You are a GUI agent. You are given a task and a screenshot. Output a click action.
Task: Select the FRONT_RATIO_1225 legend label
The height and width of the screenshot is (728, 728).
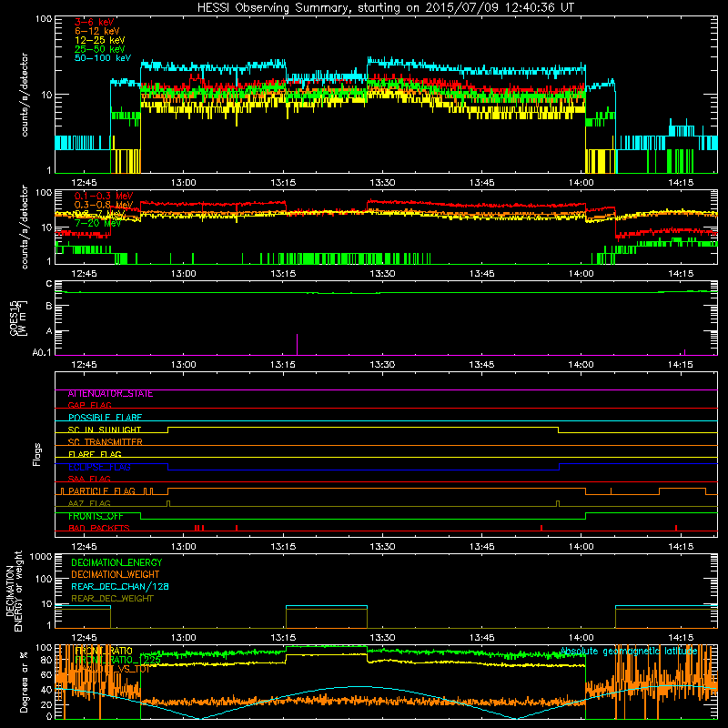point(118,660)
